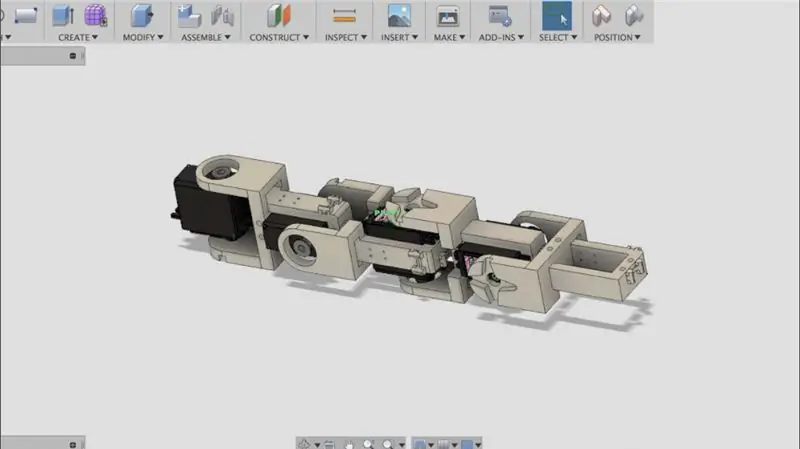Click the New Component icon above Assemble
The width and height of the screenshot is (800, 449).
click(189, 16)
